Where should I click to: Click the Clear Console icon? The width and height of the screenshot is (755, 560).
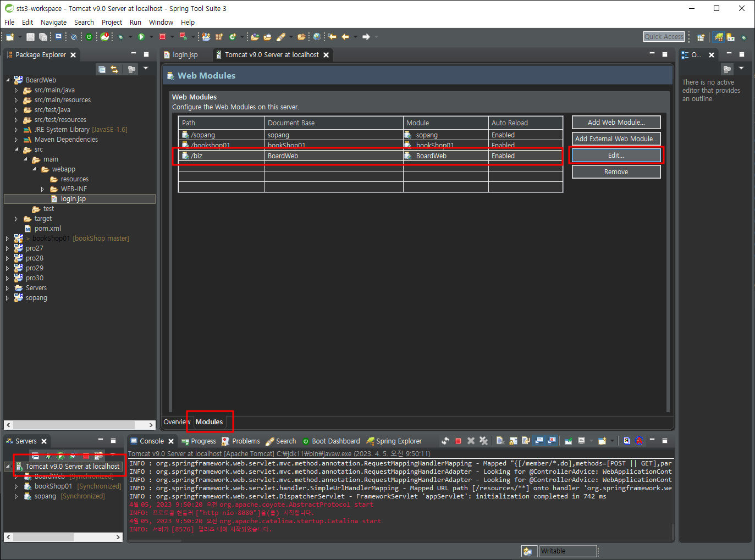500,441
